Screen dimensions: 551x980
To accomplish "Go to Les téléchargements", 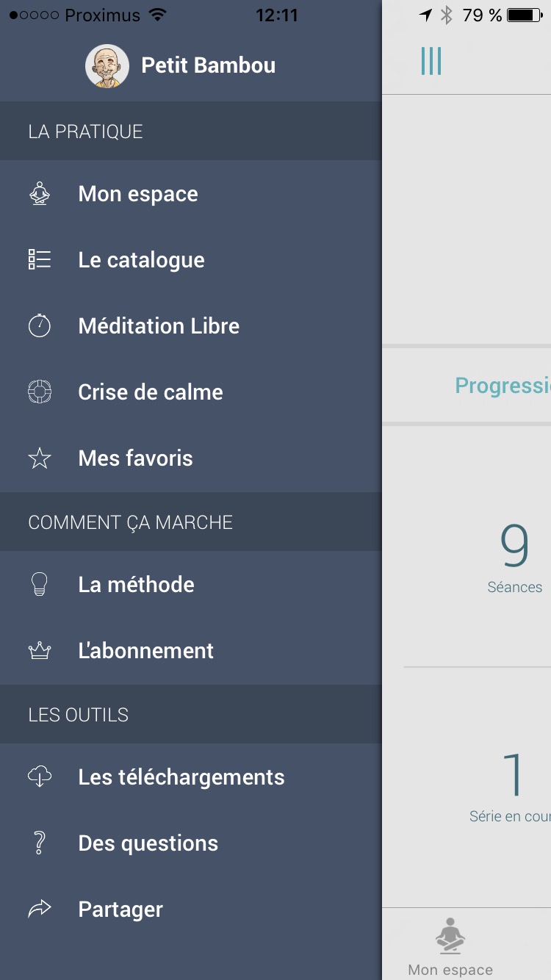I will pyautogui.click(x=181, y=777).
